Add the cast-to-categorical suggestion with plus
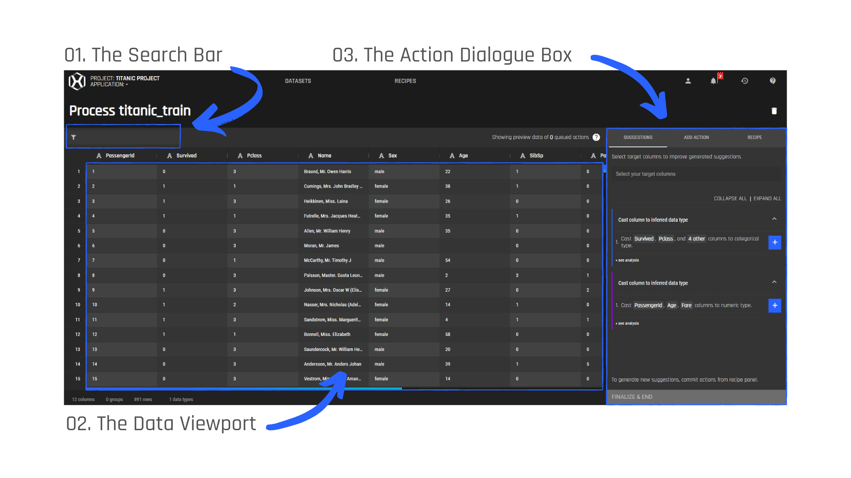The image size is (851, 478). point(774,242)
